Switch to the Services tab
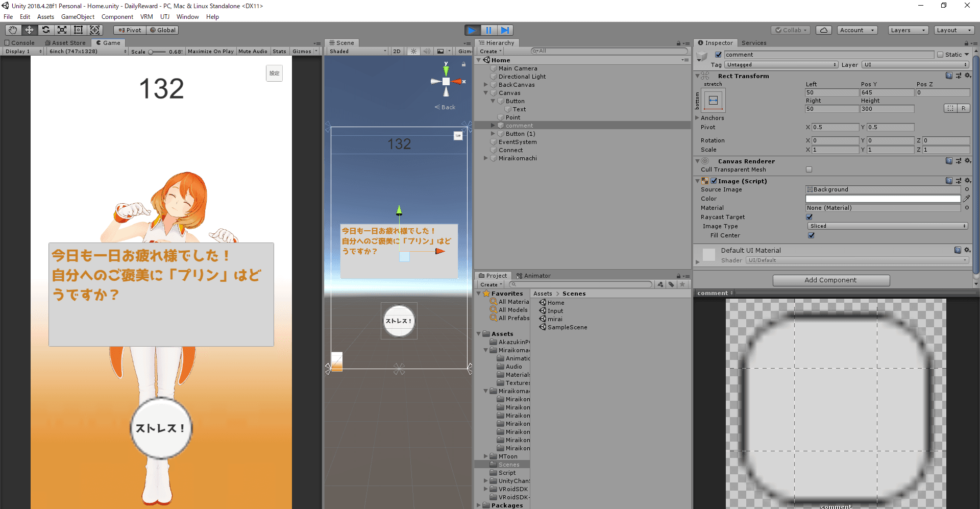This screenshot has width=980, height=509. [754, 43]
